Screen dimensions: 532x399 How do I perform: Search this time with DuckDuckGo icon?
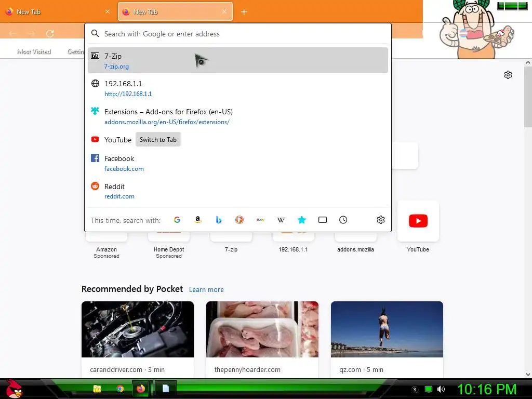(x=240, y=220)
